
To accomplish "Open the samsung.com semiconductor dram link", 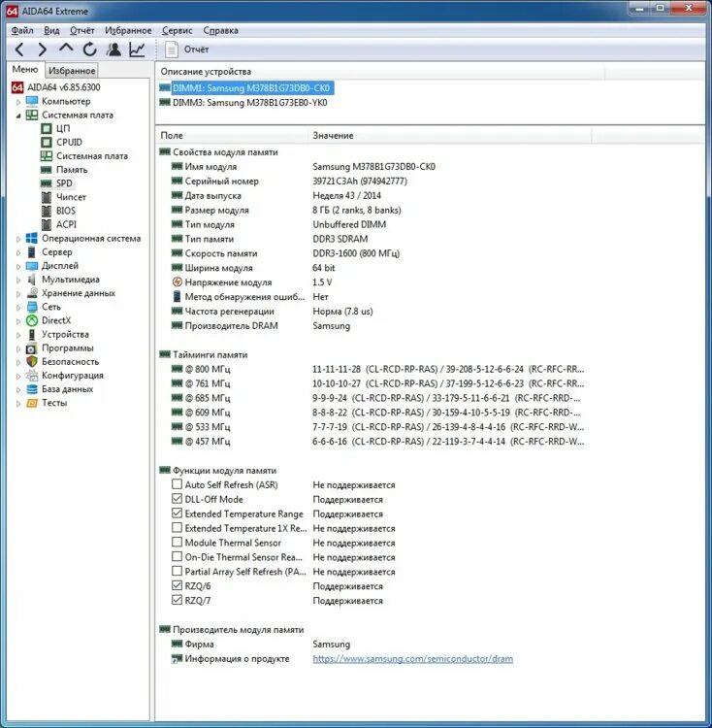I will (413, 658).
